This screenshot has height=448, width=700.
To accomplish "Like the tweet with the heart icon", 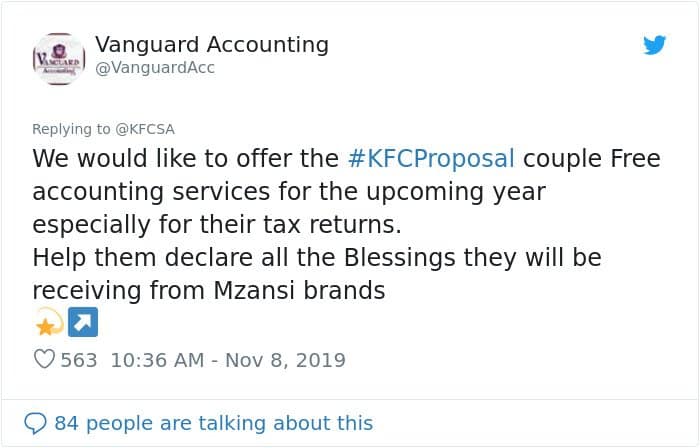I will point(44,359).
